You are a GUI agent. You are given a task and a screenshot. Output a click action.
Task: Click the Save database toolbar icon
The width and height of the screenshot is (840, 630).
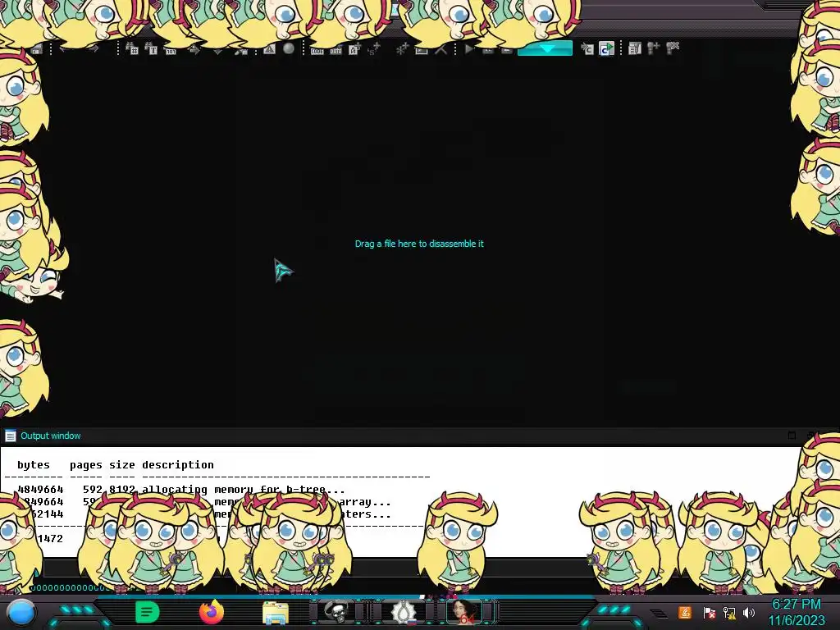coord(36,50)
